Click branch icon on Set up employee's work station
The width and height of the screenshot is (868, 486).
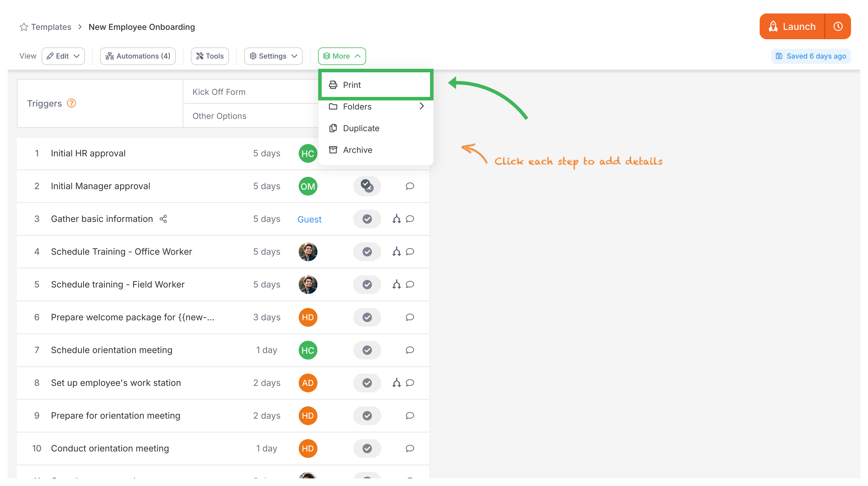(396, 383)
